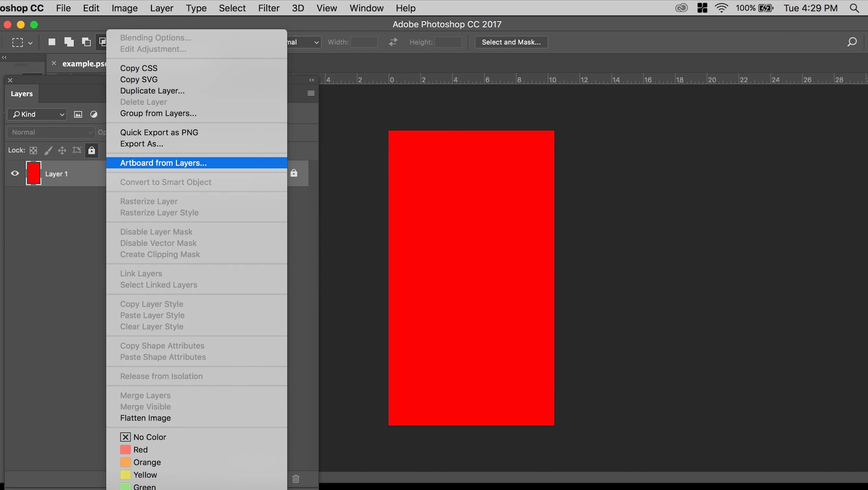Click the delete layer trash icon
This screenshot has width=868, height=490.
tap(296, 479)
